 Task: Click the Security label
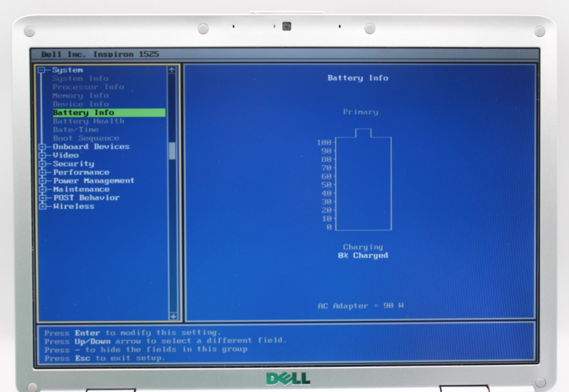tap(74, 164)
